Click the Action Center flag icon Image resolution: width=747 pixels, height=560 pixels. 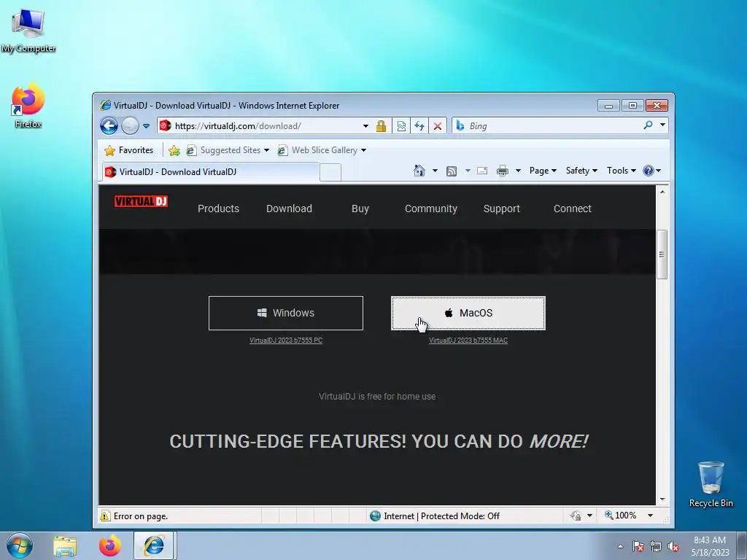click(638, 546)
